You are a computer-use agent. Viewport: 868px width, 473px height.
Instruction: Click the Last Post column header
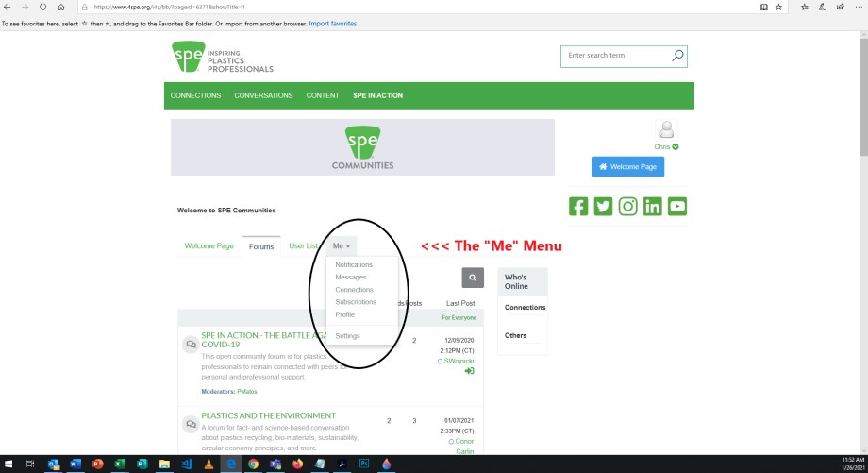pos(460,303)
